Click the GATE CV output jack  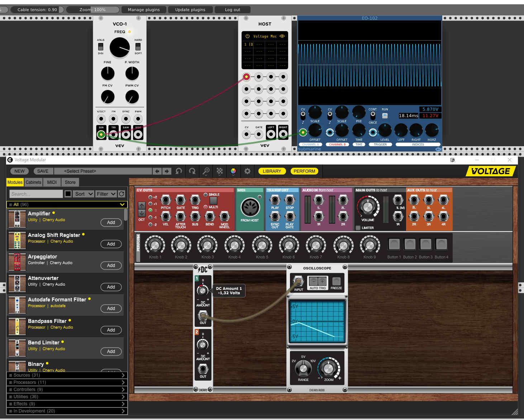[181, 200]
